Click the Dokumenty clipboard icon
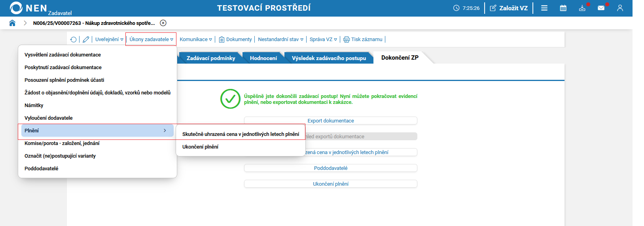 coord(222,40)
